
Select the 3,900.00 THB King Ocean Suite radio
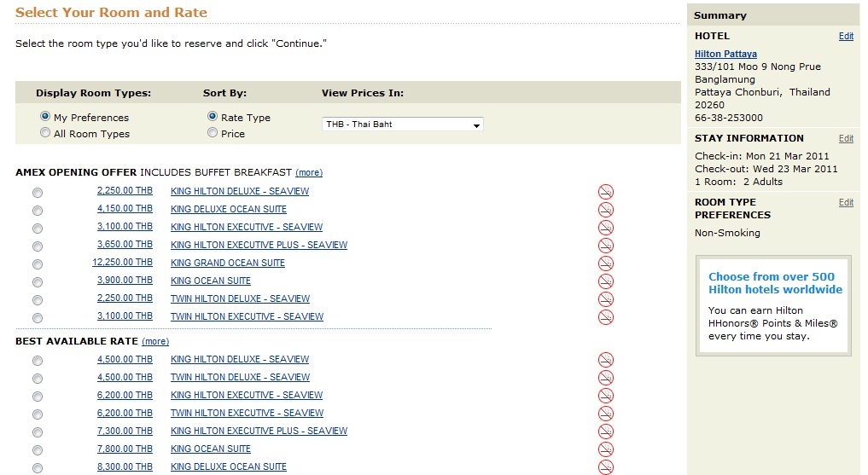pos(37,282)
